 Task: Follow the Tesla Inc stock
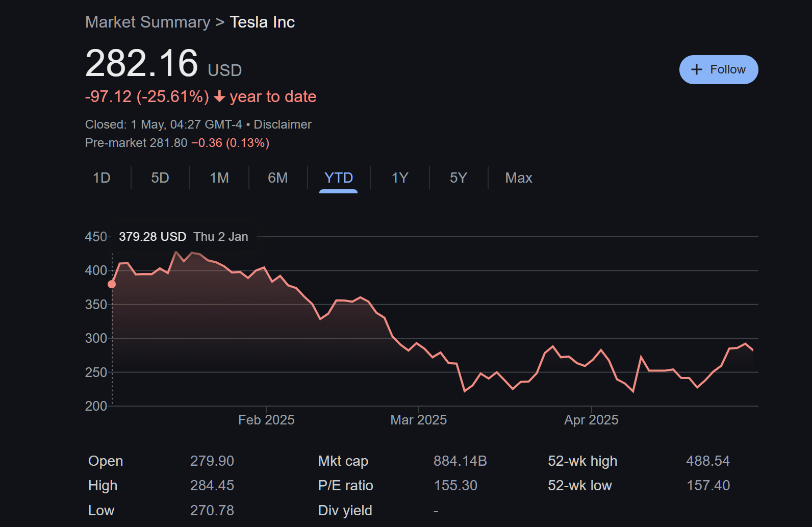(x=718, y=70)
